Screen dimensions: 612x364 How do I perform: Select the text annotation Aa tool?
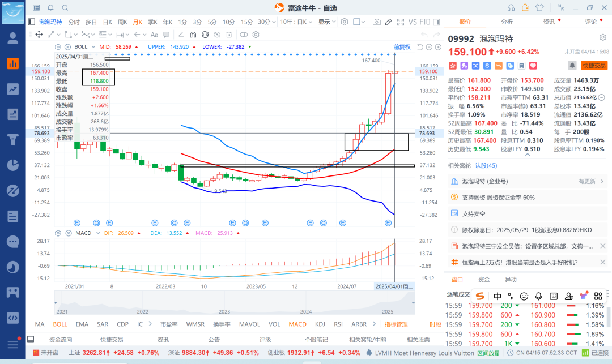point(154,35)
